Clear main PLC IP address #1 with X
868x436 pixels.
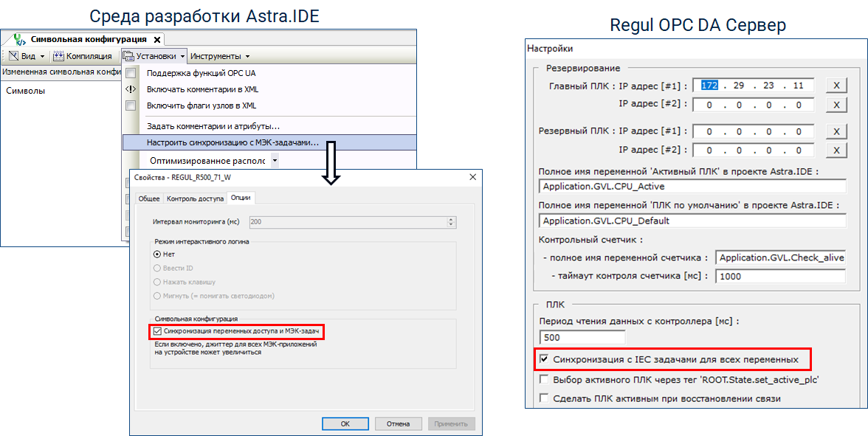coord(836,85)
